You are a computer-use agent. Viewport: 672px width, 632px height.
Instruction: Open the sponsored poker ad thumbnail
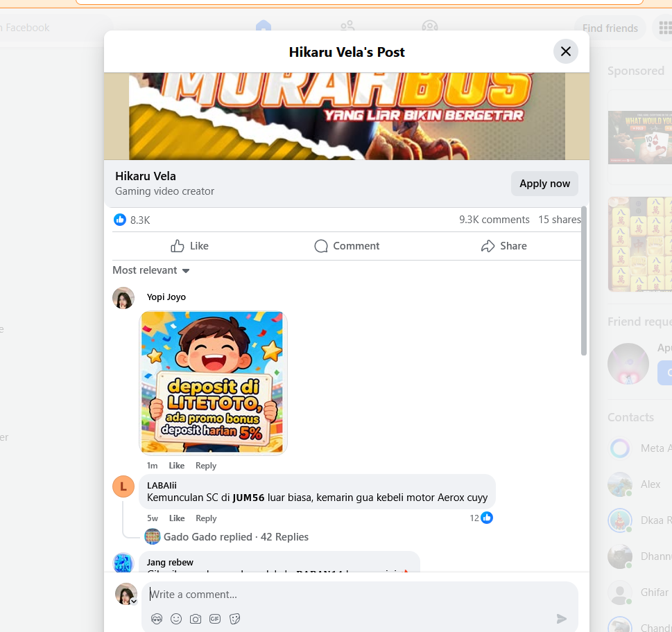tap(640, 137)
